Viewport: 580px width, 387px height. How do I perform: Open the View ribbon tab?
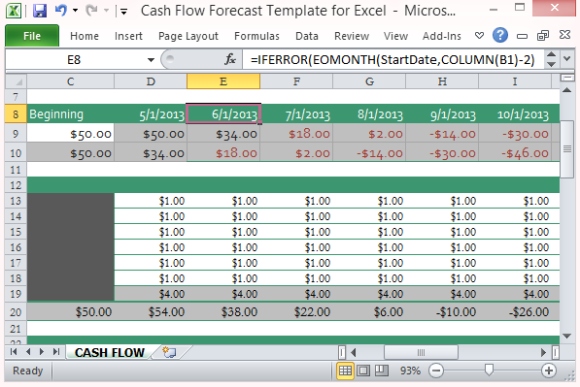coord(395,36)
